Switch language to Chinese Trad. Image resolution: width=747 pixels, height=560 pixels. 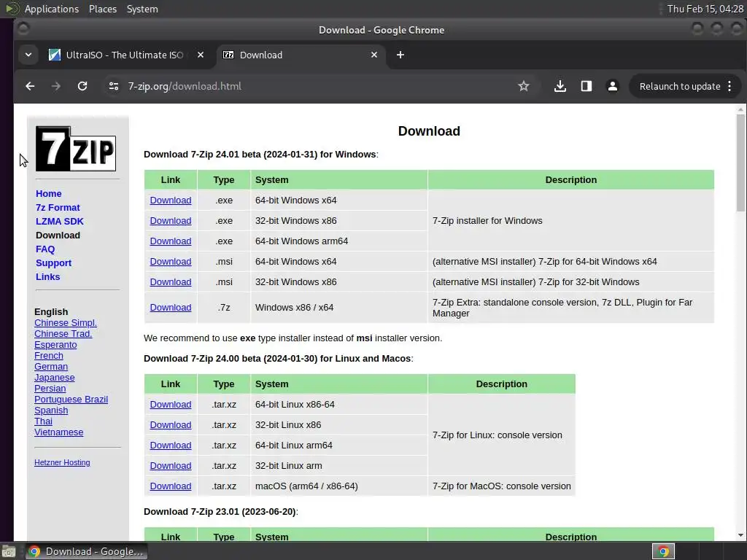(x=63, y=333)
